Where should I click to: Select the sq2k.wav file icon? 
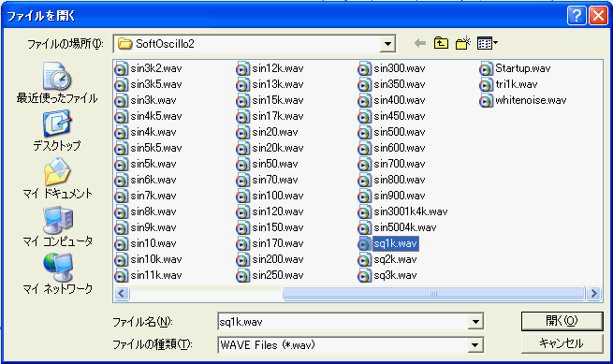tap(364, 259)
